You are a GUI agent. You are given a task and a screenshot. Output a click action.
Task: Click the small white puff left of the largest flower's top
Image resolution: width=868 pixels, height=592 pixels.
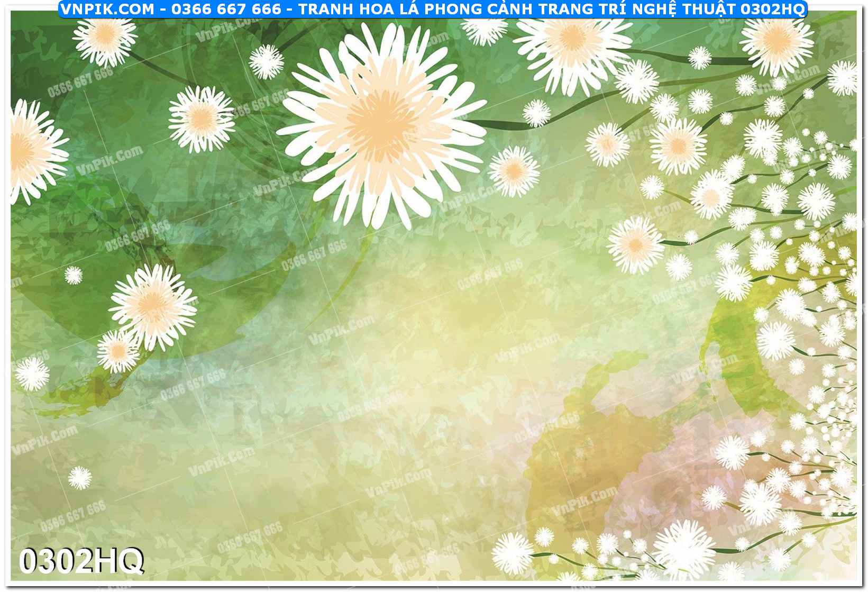click(x=266, y=62)
